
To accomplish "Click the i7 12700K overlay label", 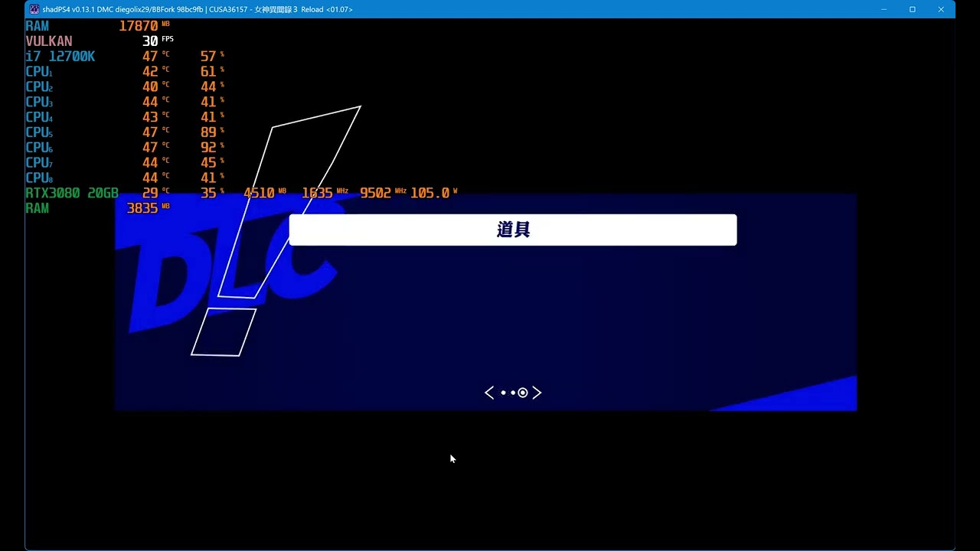I will coord(60,57).
